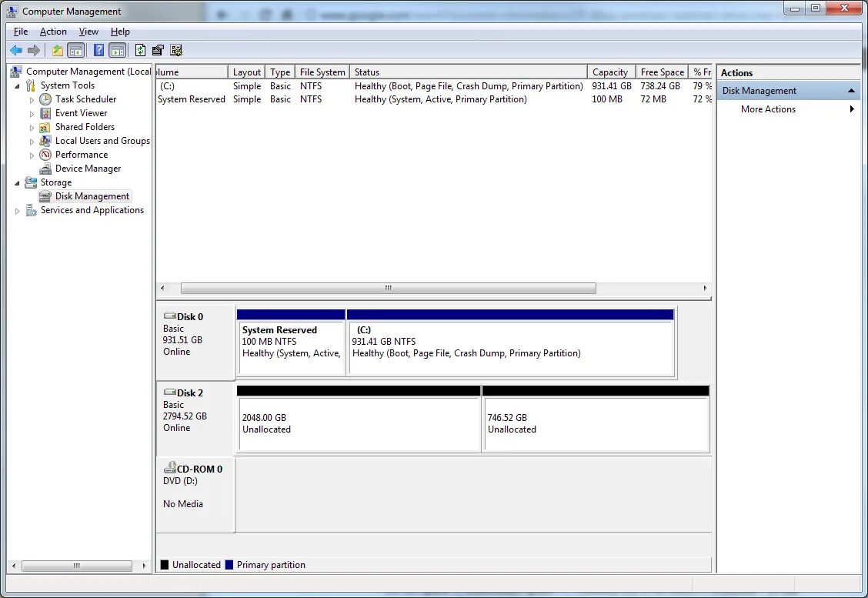The width and height of the screenshot is (868, 598).
Task: Click the blue Primary partition legend swatch
Action: click(x=229, y=565)
